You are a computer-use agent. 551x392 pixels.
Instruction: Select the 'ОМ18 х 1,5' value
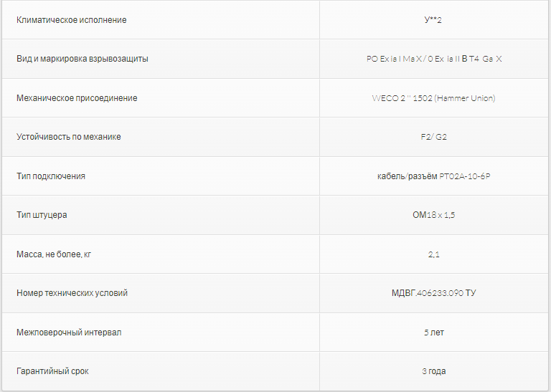pos(433,215)
